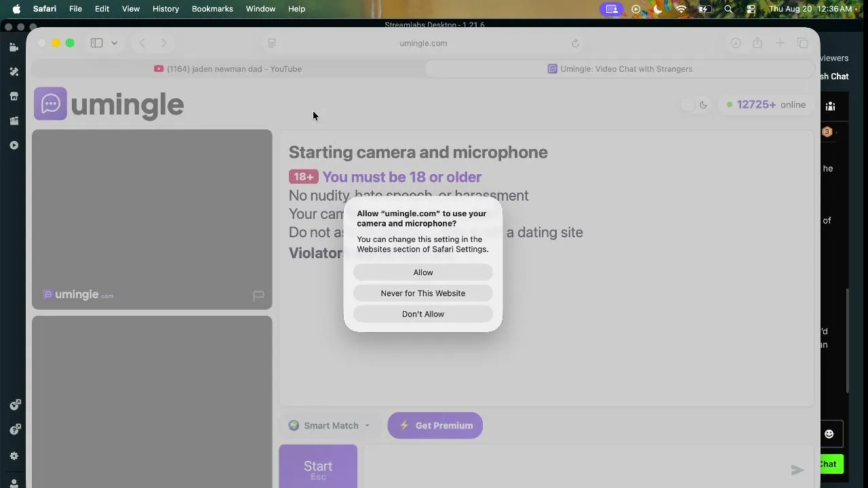This screenshot has height=488, width=868.
Task: Toggle Umingle dark mode switch
Action: point(694,105)
